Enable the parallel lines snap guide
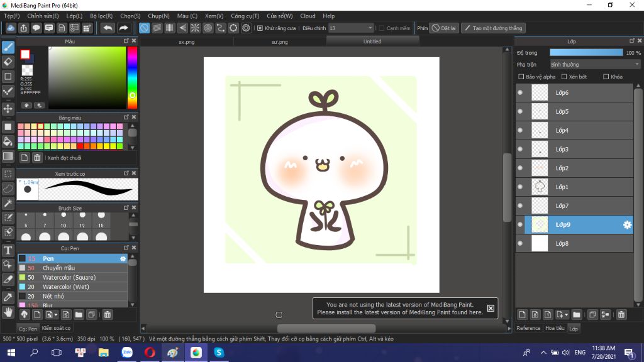Image resolution: width=644 pixels, height=362 pixels. point(157,28)
